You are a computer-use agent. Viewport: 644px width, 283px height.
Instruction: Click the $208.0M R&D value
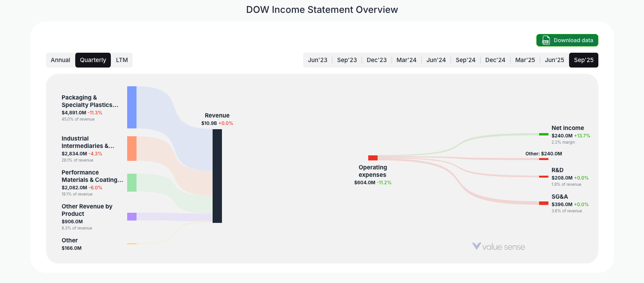[x=562, y=178]
